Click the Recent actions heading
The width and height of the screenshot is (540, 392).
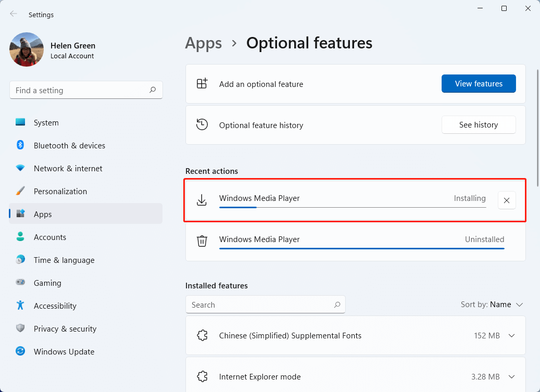212,171
